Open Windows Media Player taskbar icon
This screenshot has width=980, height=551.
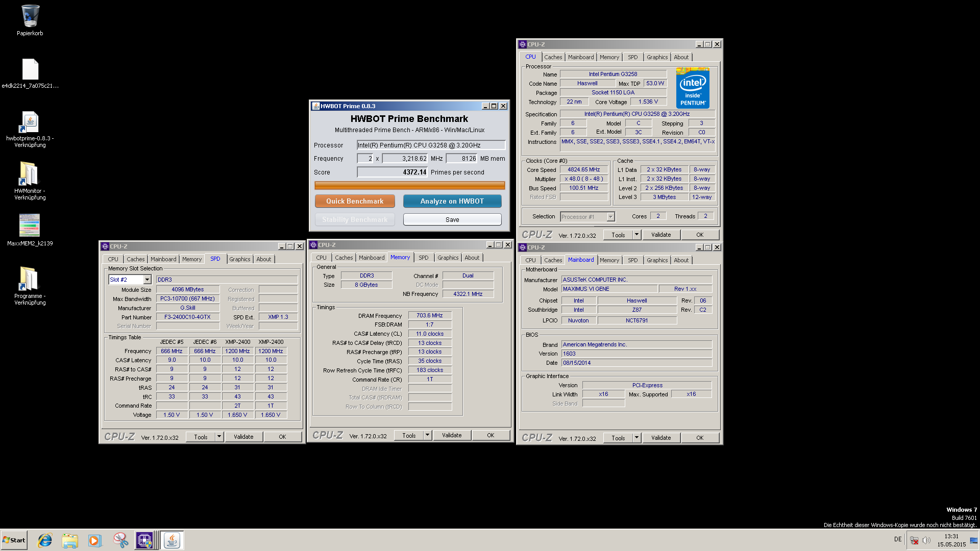tap(94, 540)
